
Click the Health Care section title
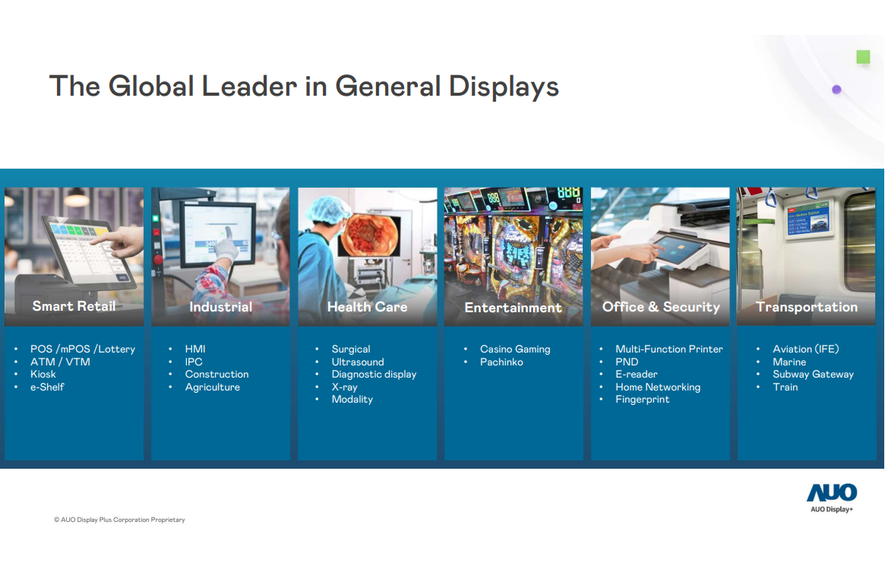pos(367,307)
